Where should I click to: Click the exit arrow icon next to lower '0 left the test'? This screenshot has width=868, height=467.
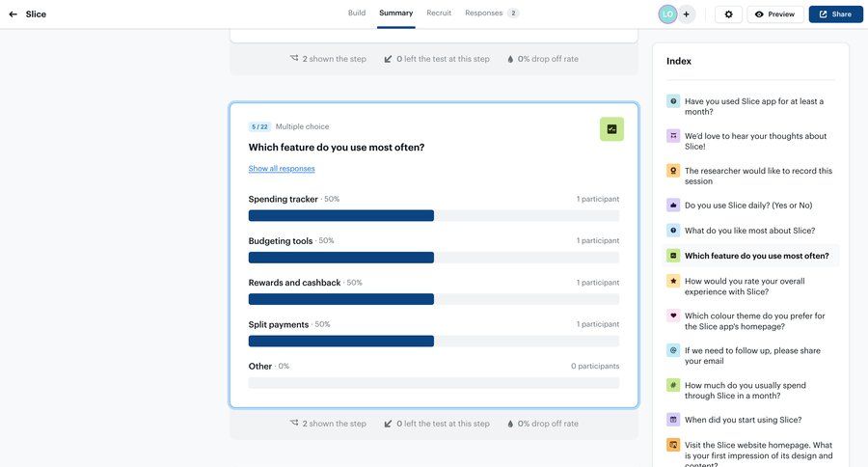(x=388, y=424)
